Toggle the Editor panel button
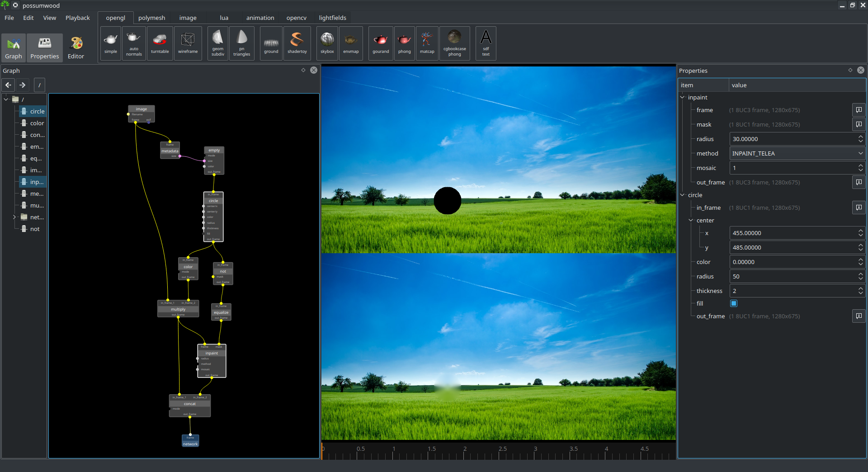Image resolution: width=868 pixels, height=472 pixels. (x=76, y=48)
